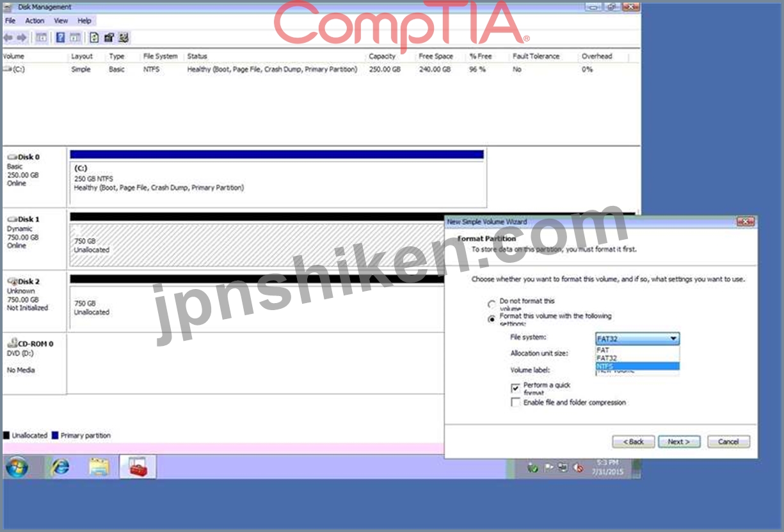This screenshot has height=532, width=784.
Task: Click the '240.00 GB' free space cell
Action: pyautogui.click(x=435, y=69)
